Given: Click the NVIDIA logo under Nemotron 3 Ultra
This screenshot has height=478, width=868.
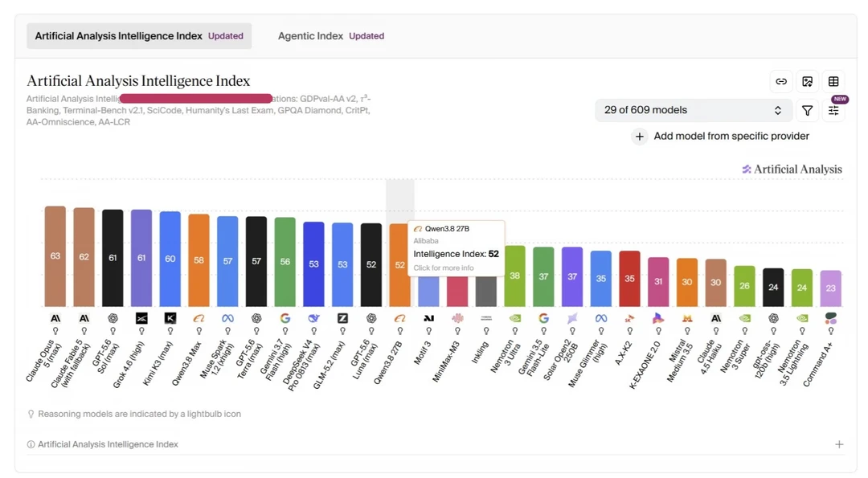Looking at the screenshot, I should point(515,318).
